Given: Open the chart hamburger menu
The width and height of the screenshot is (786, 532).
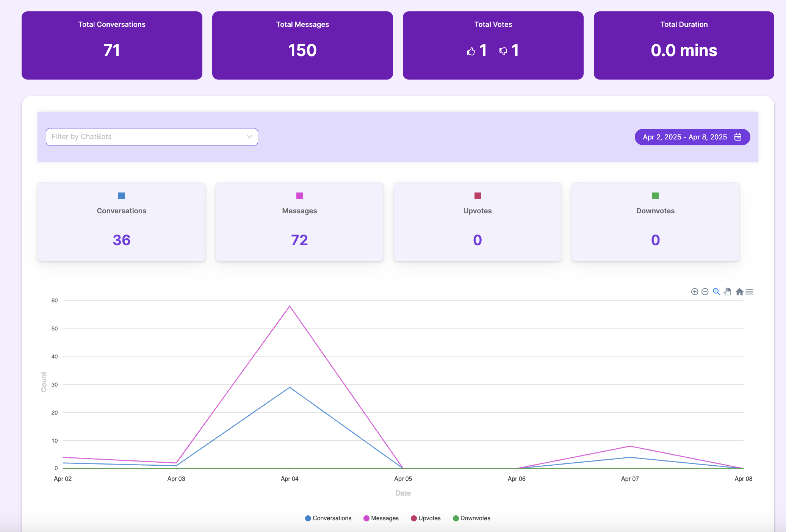Looking at the screenshot, I should pyautogui.click(x=750, y=292).
